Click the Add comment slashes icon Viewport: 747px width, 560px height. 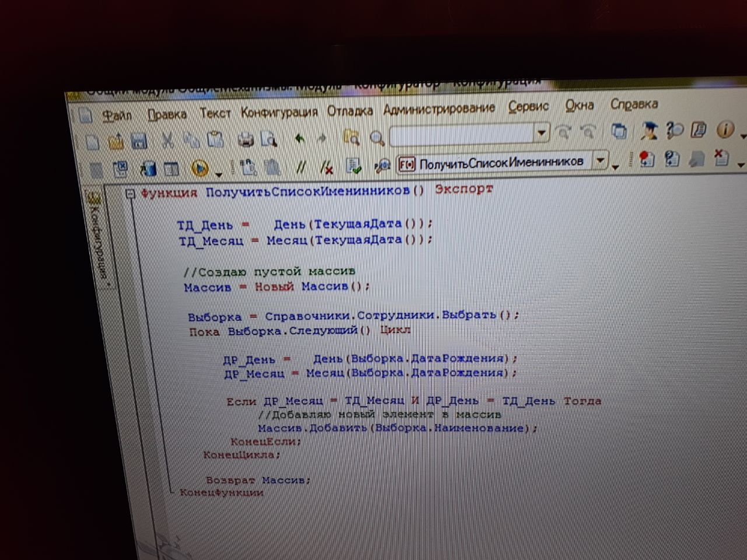301,167
